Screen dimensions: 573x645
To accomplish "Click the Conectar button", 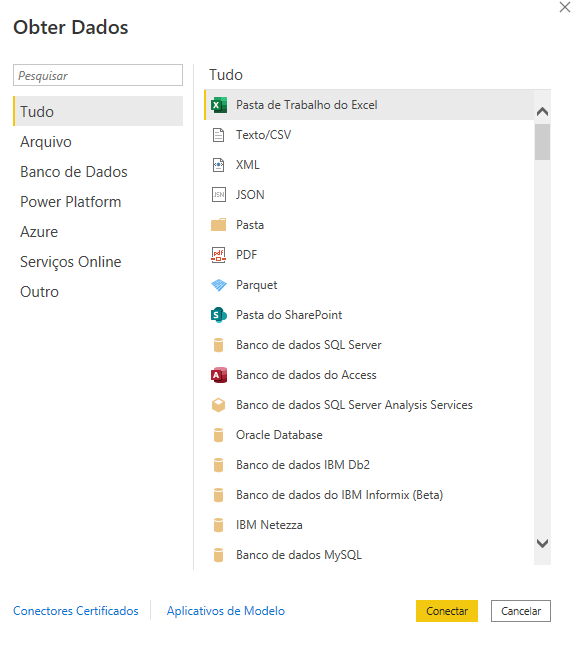I will point(447,611).
